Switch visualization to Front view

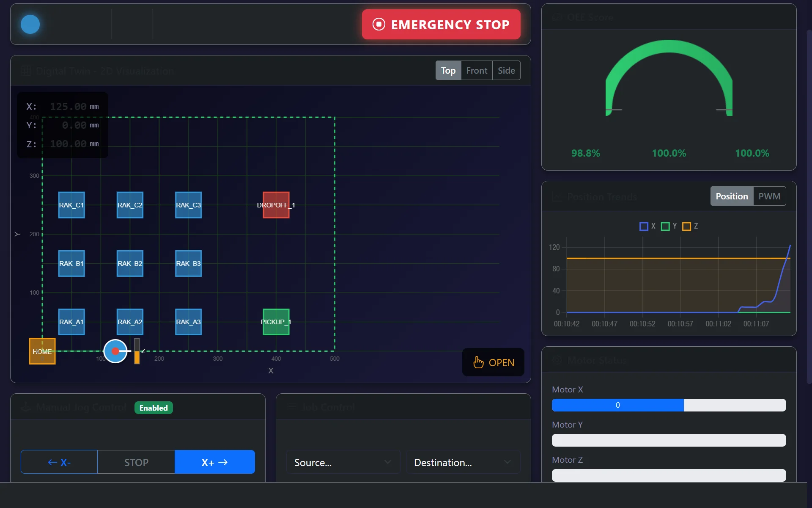pyautogui.click(x=477, y=71)
